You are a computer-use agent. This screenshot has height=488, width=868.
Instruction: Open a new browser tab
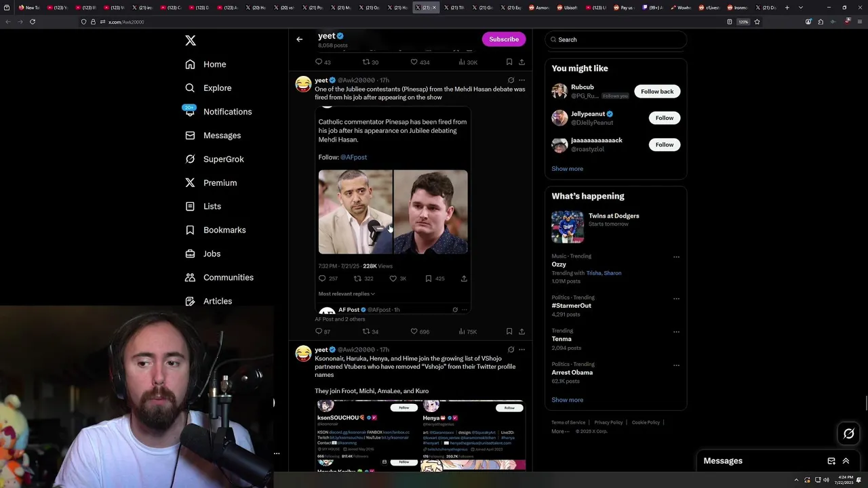(787, 7)
